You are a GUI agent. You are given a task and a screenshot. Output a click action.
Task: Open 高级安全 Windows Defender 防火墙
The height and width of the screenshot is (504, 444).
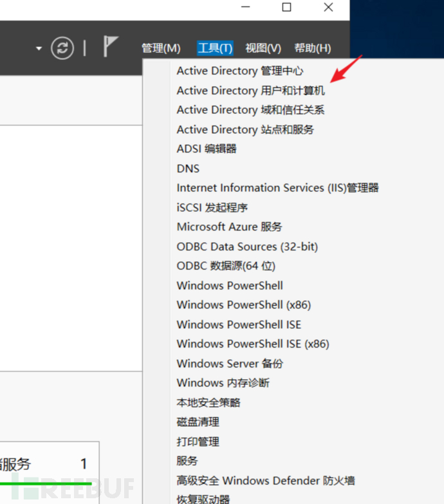[x=266, y=481]
